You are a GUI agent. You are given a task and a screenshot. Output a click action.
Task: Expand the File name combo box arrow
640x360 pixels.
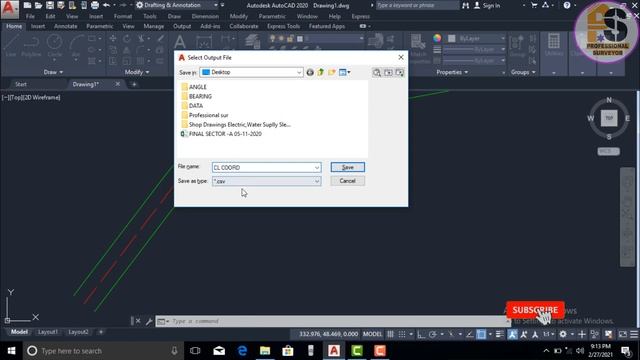[317, 168]
